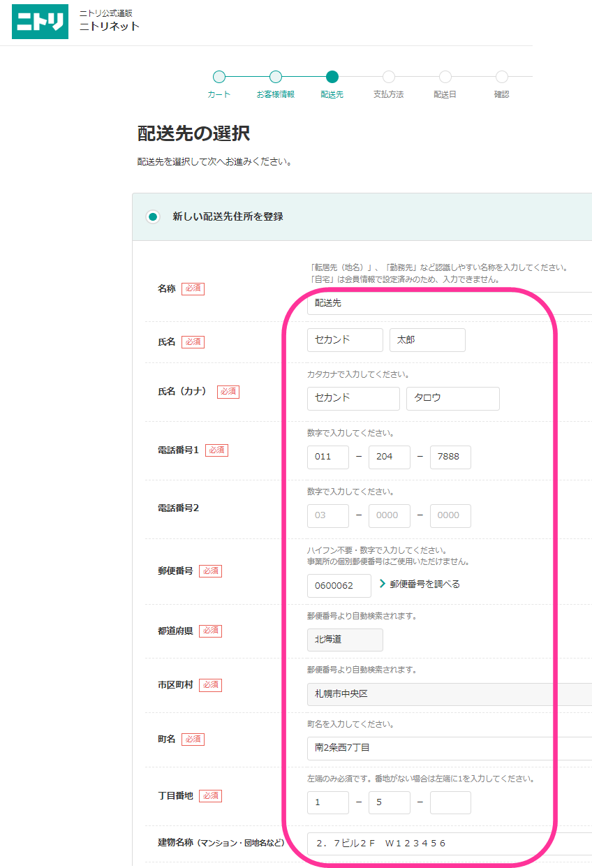Click the phone 1 middle field 204

point(390,457)
